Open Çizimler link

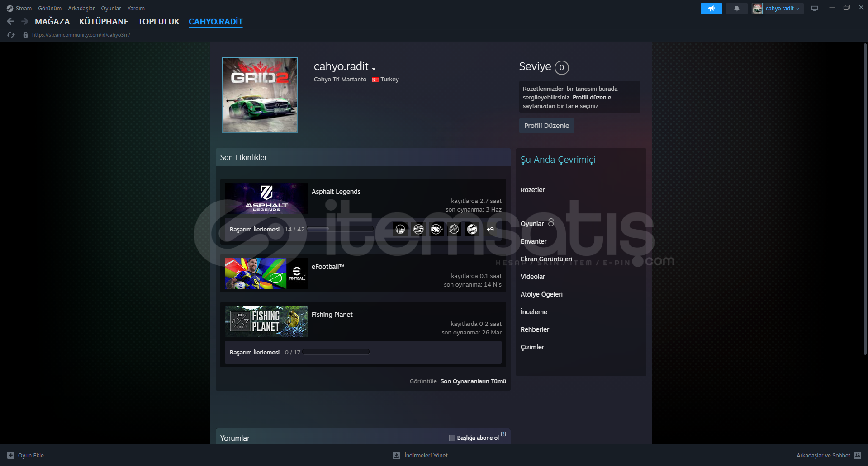[532, 347]
